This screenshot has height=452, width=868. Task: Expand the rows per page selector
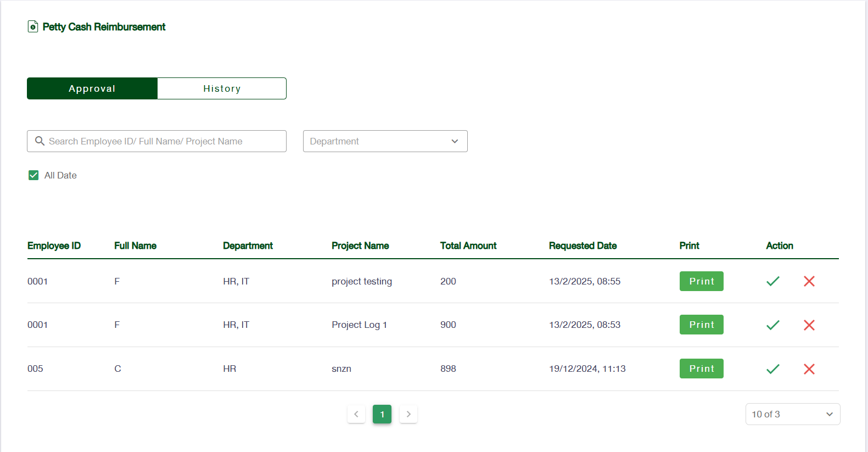coord(792,414)
